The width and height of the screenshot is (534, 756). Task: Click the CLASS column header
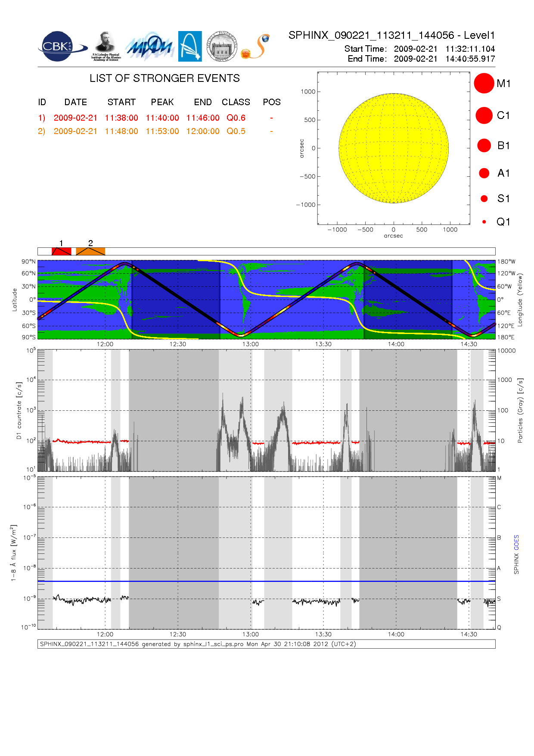236,102
